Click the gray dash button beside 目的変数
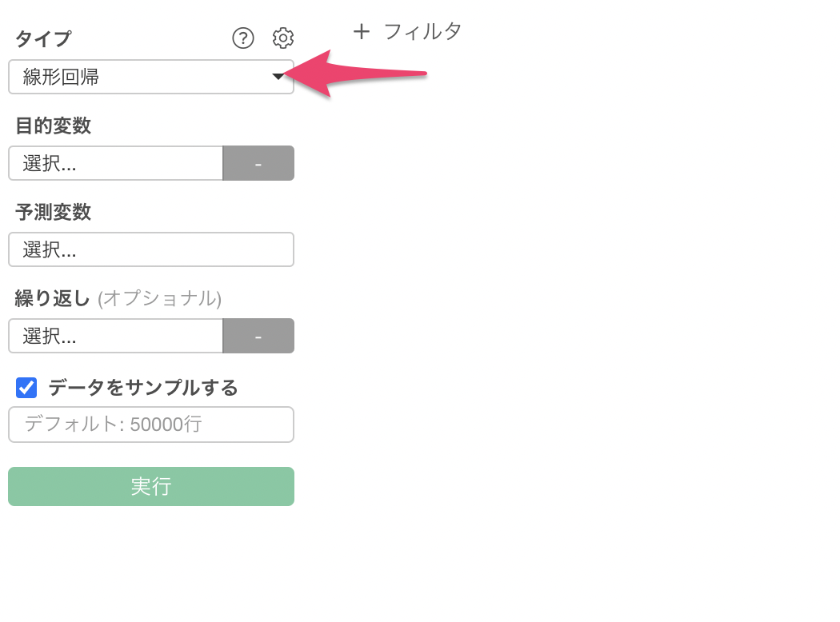Screen dimensions: 840x622 tap(258, 163)
